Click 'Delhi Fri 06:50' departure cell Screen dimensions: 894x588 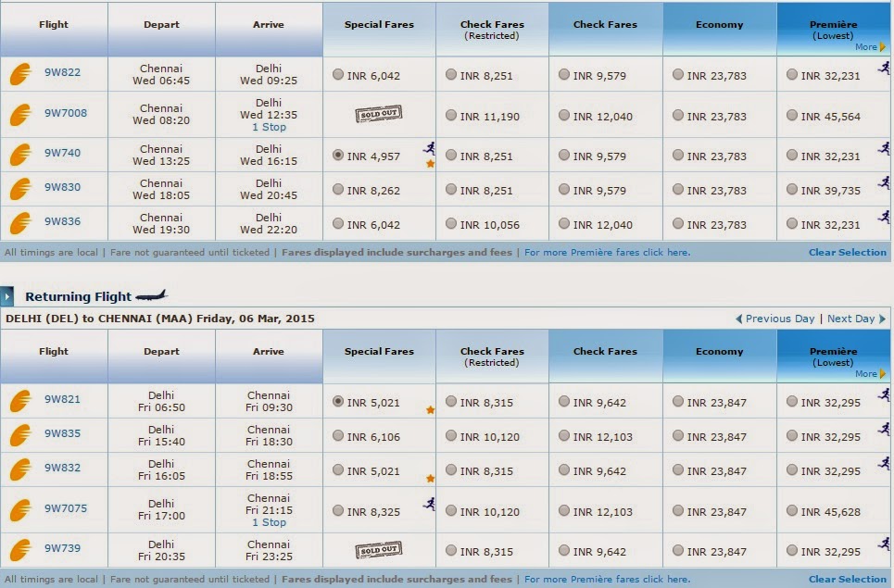161,401
